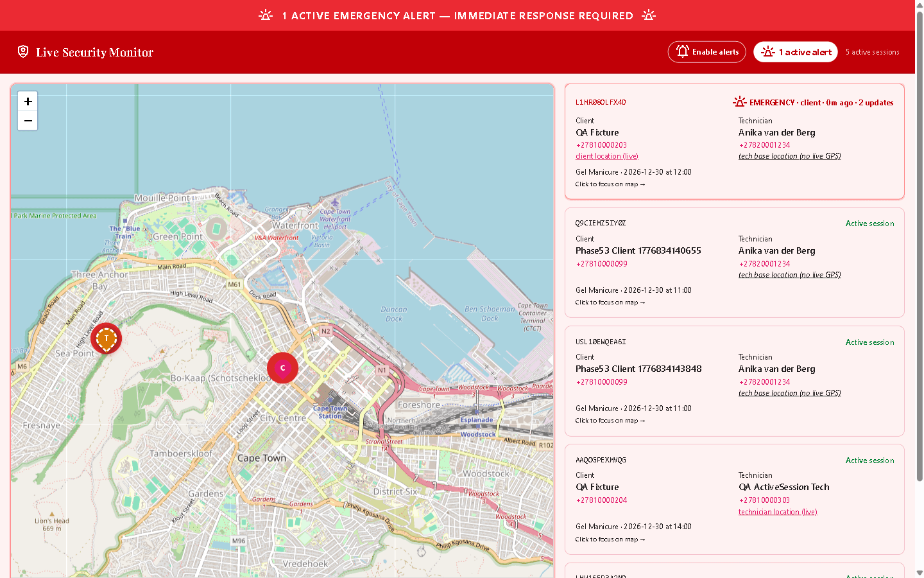Viewport: 924px width, 578px height.
Task: Focus map on session AAQOGPEXMVQG
Action: [610, 539]
